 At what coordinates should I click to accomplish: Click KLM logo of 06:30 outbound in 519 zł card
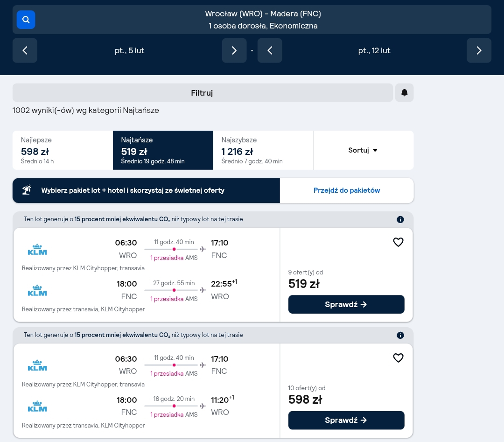click(37, 249)
